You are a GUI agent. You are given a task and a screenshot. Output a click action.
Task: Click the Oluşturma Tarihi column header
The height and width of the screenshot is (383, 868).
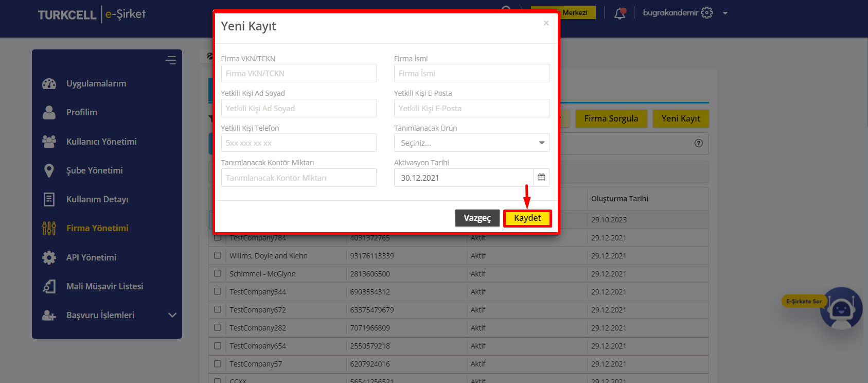(x=619, y=199)
